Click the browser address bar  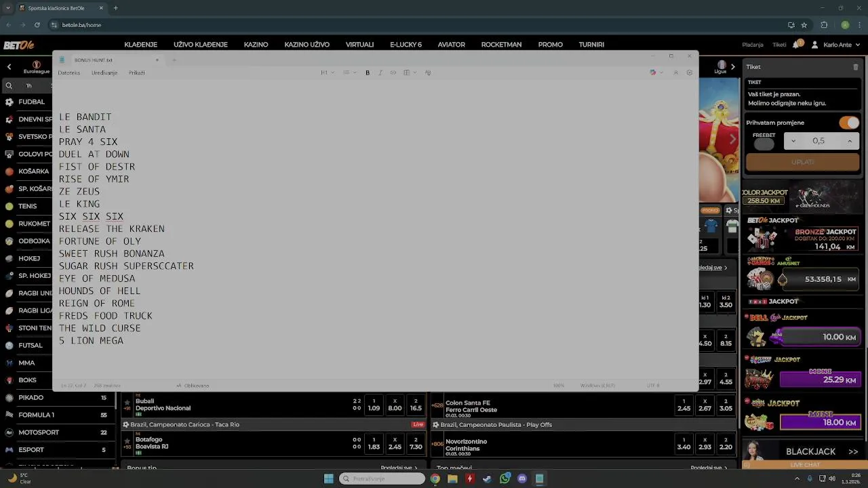click(x=420, y=25)
